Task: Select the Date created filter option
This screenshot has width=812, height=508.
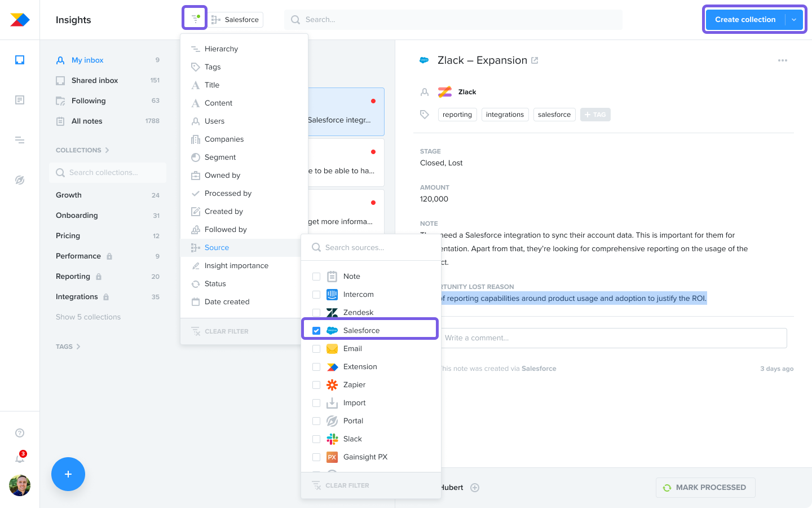Action: (240, 302)
